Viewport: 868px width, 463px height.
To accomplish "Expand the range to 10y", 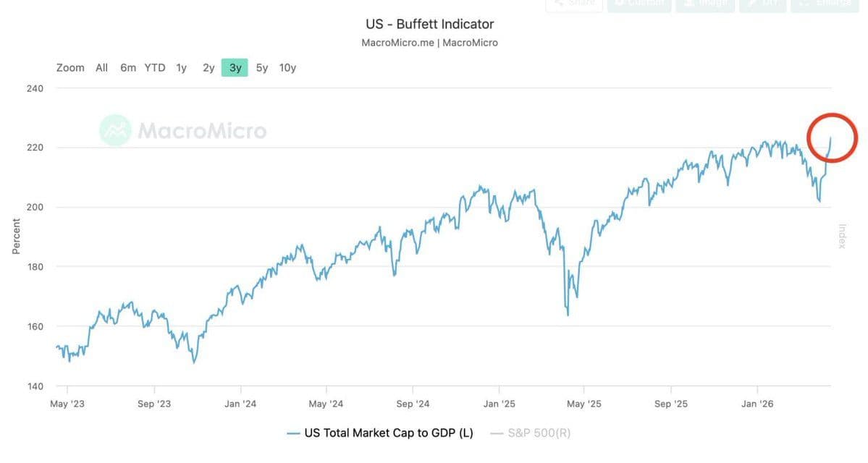I will [288, 68].
